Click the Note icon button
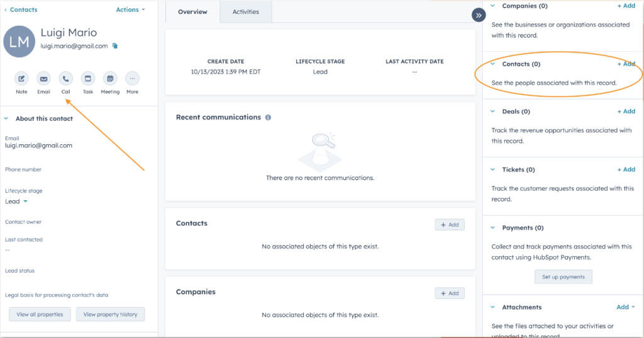This screenshot has height=338, width=644. (21, 79)
